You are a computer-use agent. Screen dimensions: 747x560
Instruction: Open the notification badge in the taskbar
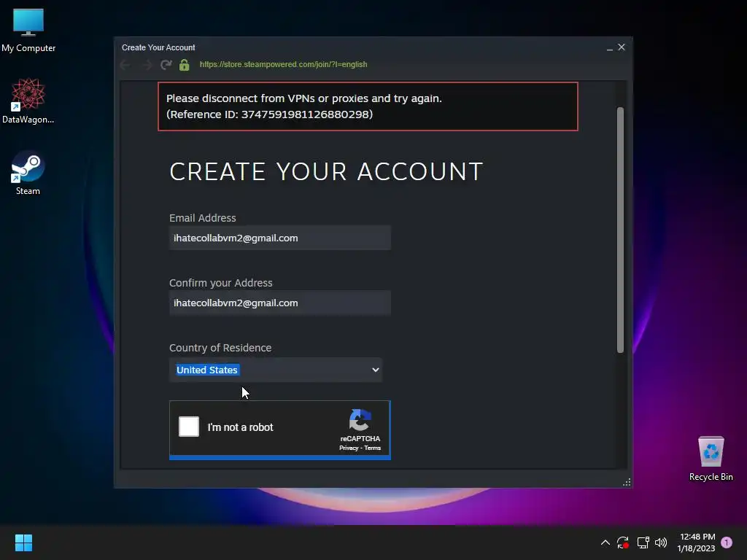coord(727,542)
